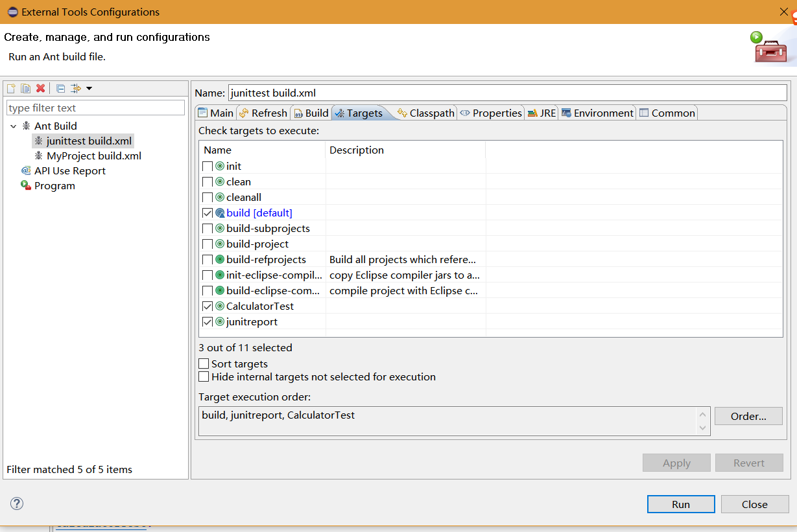Click Duplicate launch configuration icon

pyautogui.click(x=26, y=88)
